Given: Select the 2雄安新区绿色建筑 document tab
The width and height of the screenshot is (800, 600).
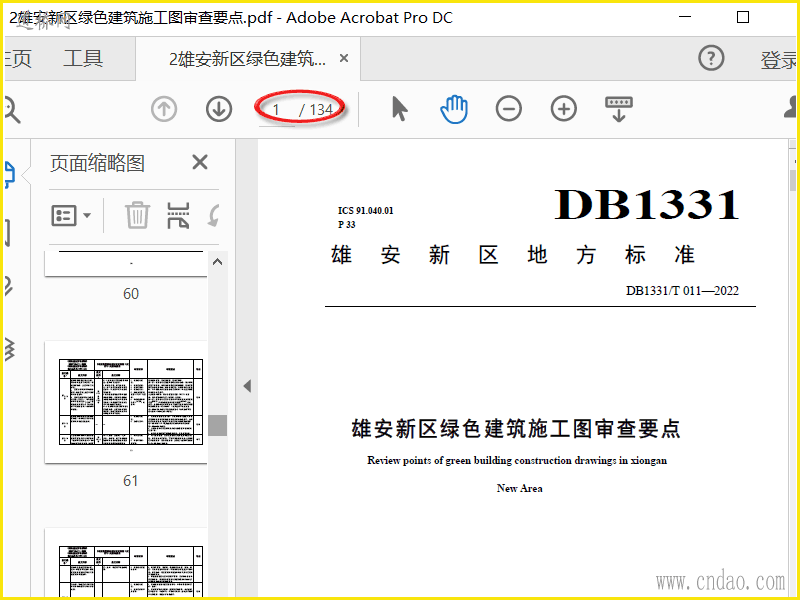Looking at the screenshot, I should [247, 59].
